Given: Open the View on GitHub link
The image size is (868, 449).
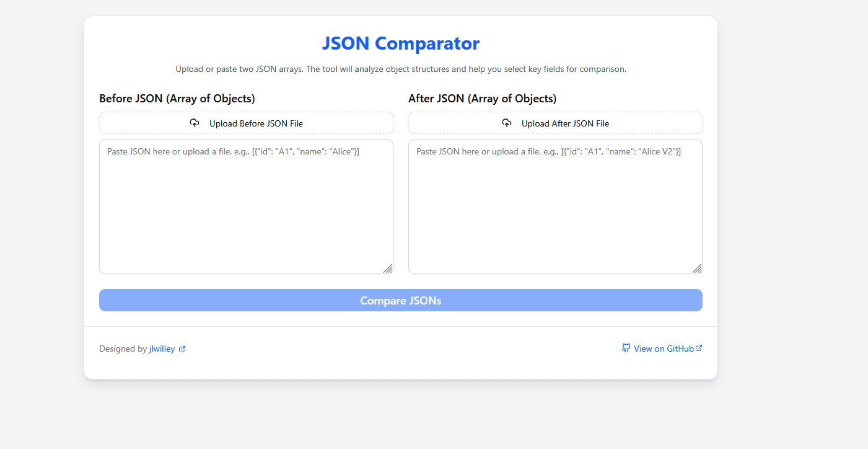Looking at the screenshot, I should pos(664,348).
